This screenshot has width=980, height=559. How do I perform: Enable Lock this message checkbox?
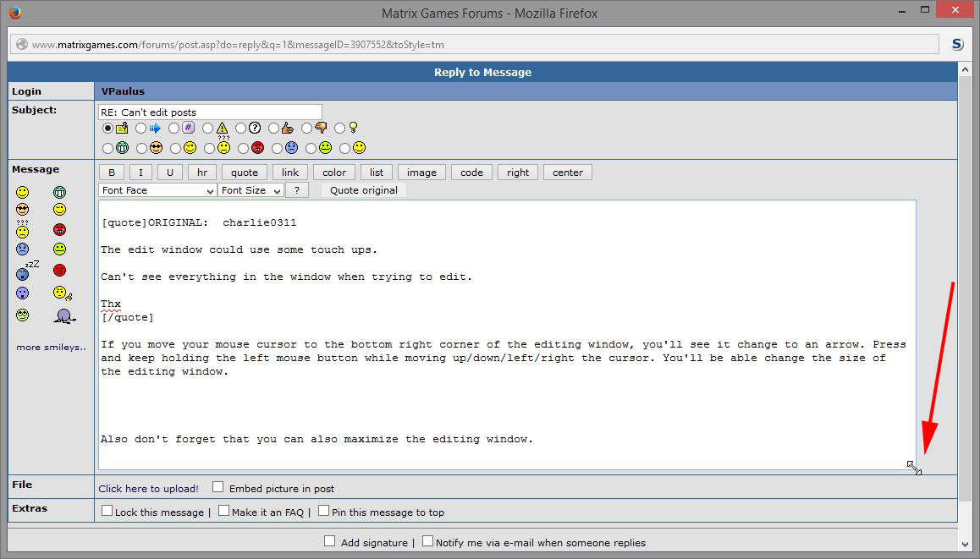107,510
